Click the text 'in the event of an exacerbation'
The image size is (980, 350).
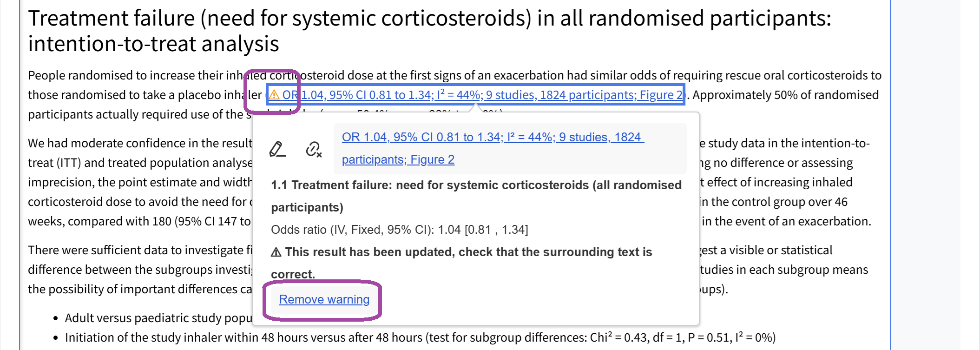pos(786,221)
